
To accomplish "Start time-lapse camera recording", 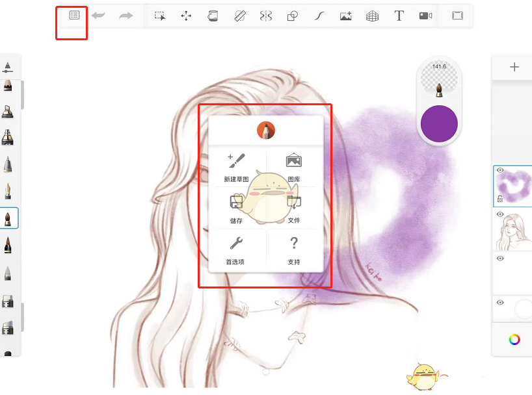I will [x=425, y=16].
